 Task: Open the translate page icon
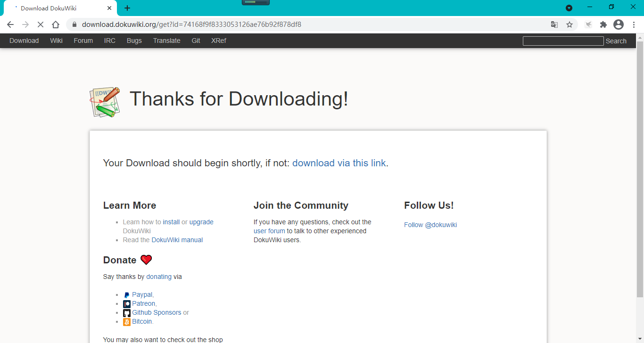(554, 24)
